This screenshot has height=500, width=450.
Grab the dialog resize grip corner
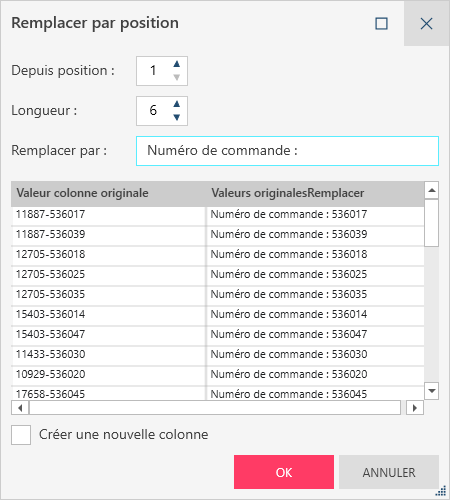coord(441,491)
